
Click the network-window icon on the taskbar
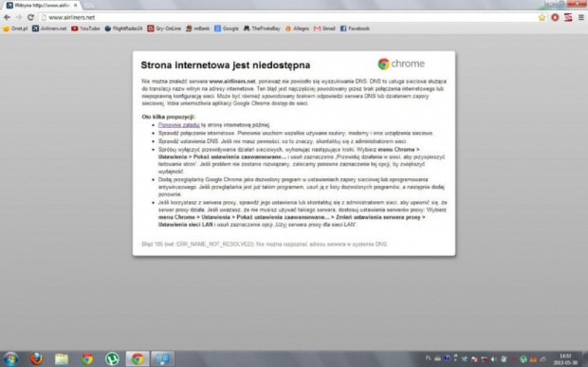(x=163, y=358)
